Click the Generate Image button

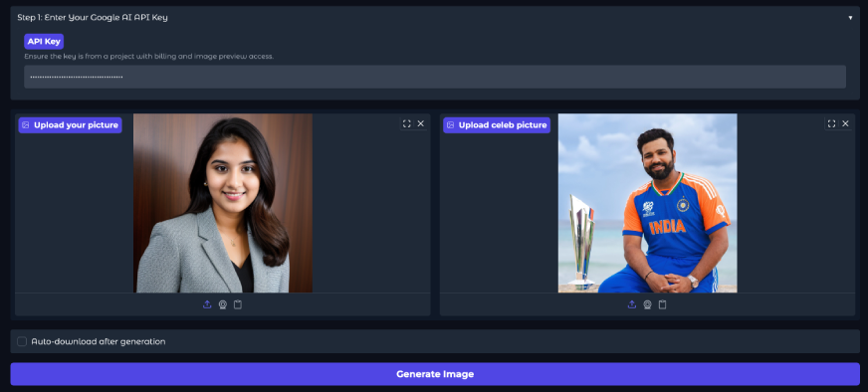pyautogui.click(x=435, y=374)
